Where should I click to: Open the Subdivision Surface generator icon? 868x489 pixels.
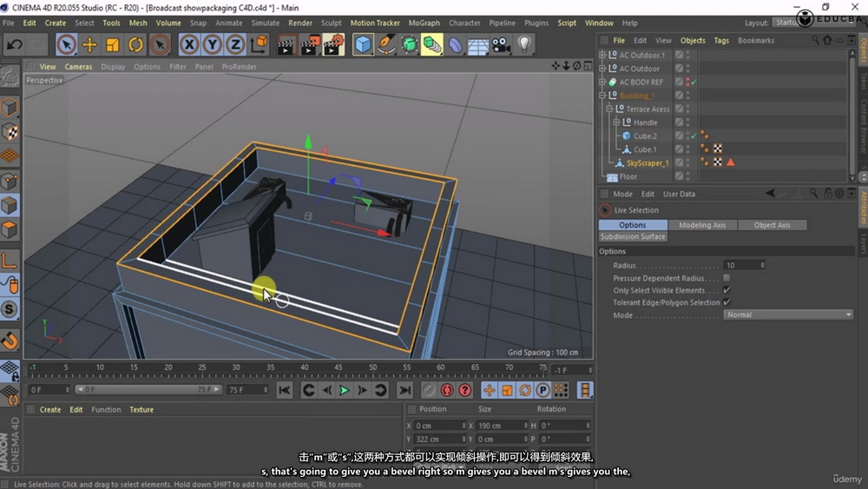click(x=409, y=44)
